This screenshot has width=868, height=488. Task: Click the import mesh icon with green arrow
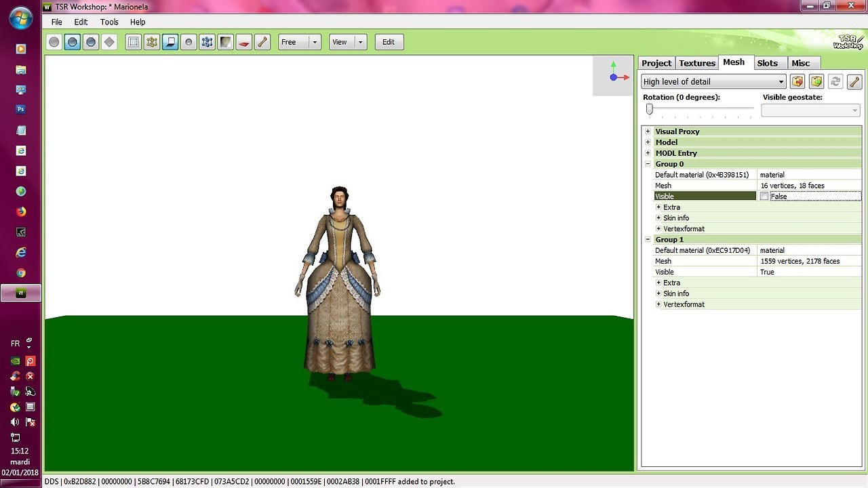[x=816, y=81]
